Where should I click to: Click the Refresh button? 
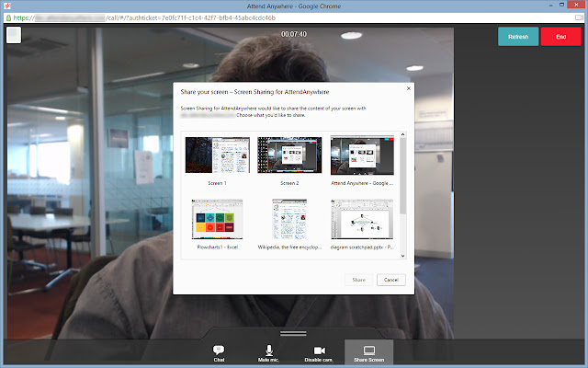pyautogui.click(x=518, y=37)
